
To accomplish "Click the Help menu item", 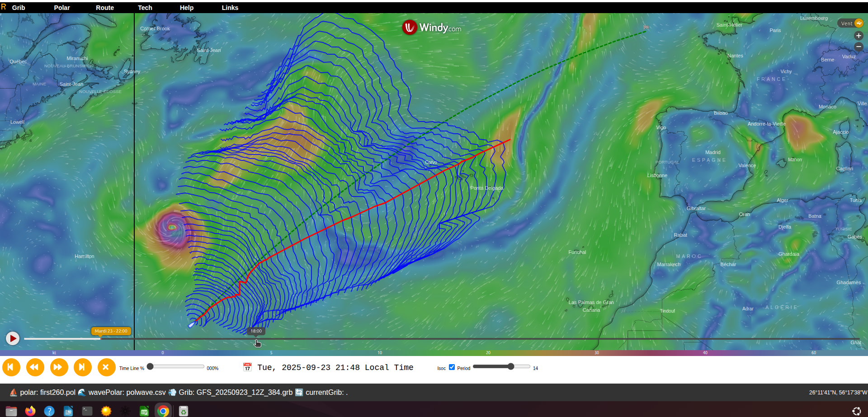I will [187, 8].
